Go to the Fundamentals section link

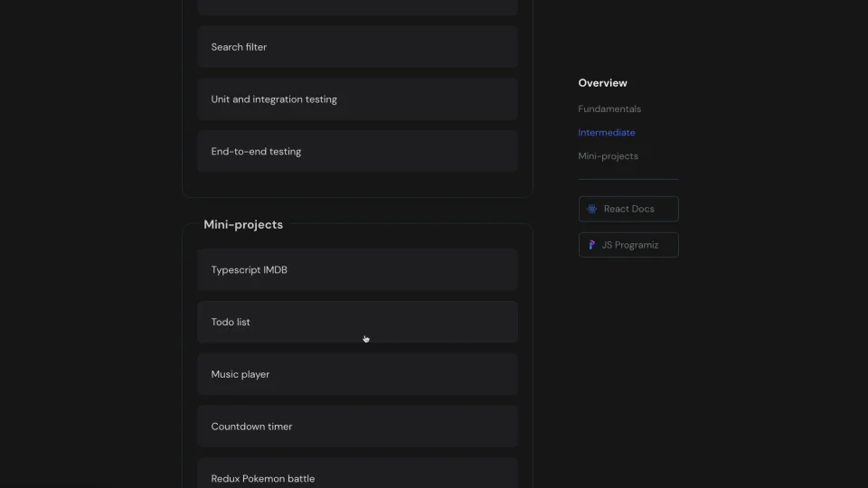pyautogui.click(x=609, y=108)
